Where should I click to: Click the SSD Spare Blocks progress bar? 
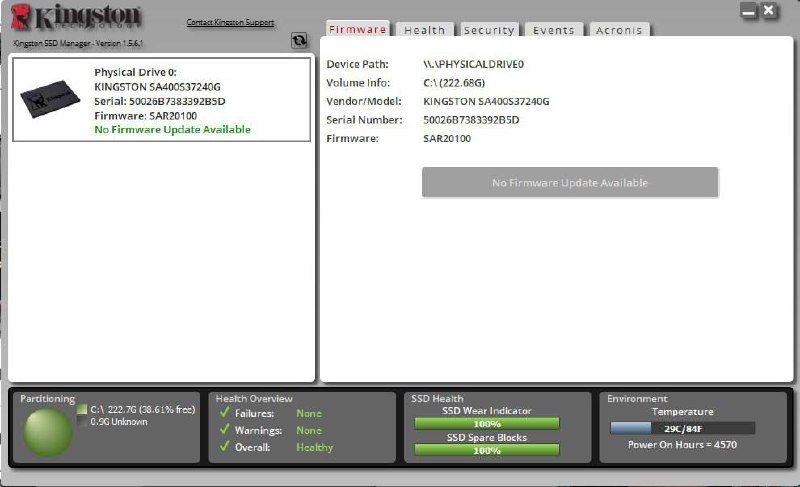pos(487,450)
